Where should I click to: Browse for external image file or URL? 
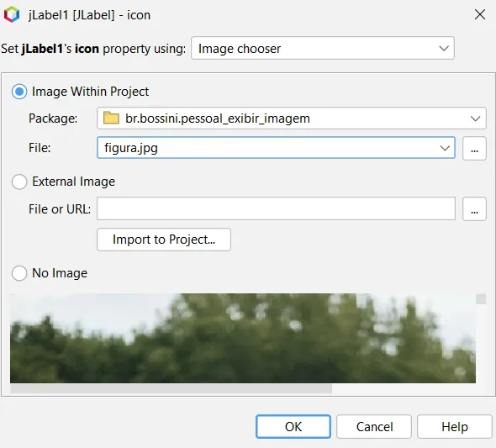[474, 209]
